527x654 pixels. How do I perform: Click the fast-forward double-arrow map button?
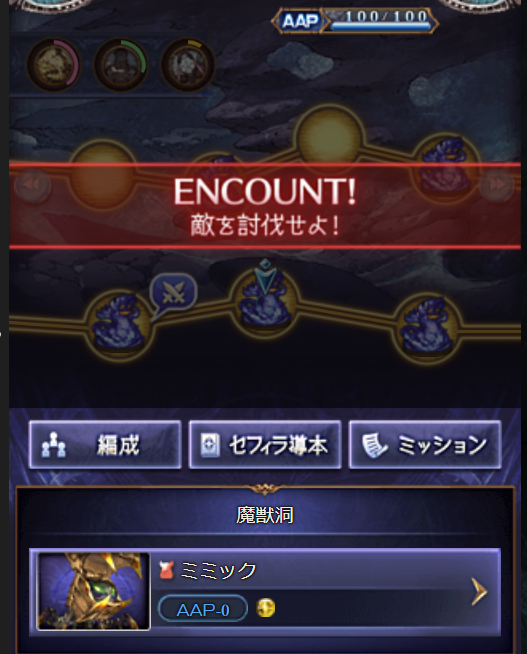coord(496,185)
